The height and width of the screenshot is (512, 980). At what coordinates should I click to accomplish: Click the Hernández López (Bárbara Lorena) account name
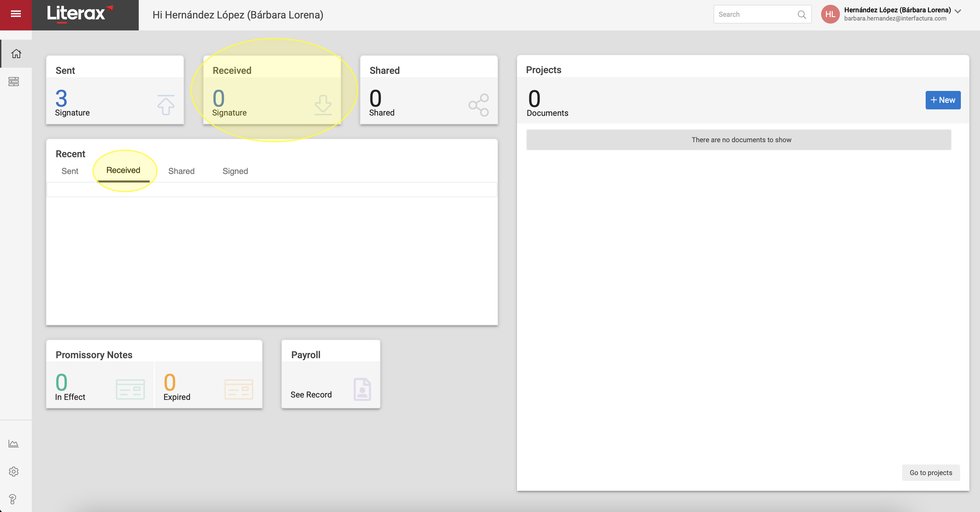coord(897,10)
